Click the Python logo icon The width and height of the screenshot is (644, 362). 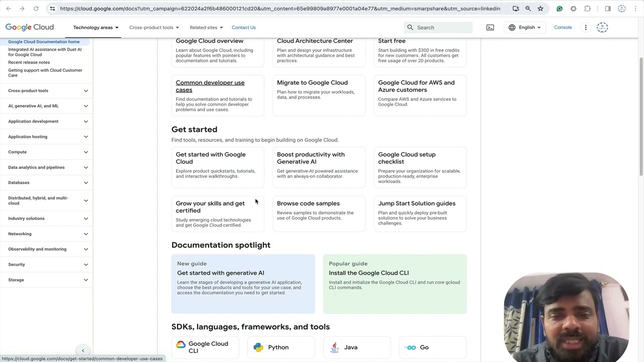[259, 347]
